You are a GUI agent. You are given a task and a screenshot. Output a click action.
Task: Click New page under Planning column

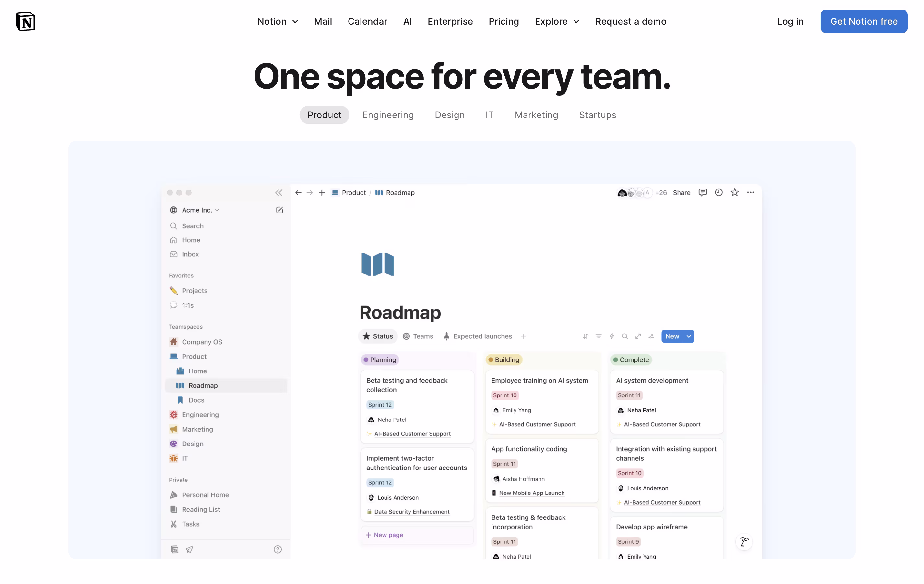tap(417, 535)
